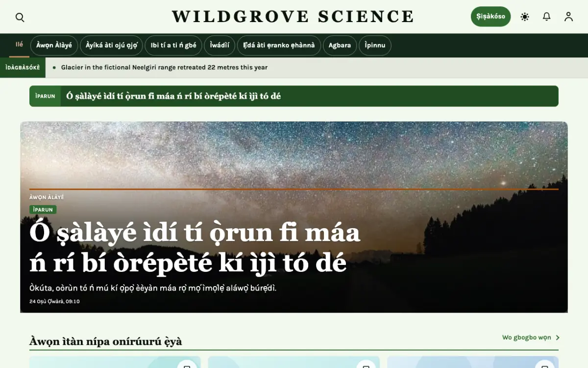Click the Wildgrove Science logo

pos(293,17)
